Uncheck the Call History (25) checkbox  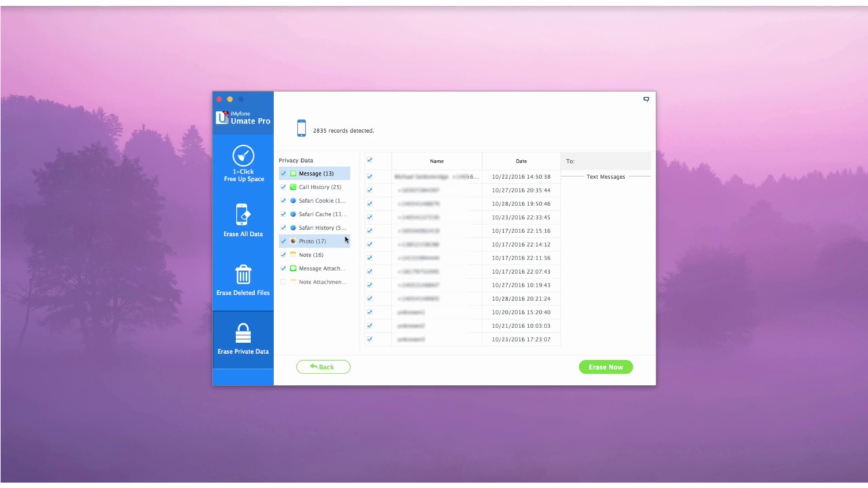pos(283,187)
